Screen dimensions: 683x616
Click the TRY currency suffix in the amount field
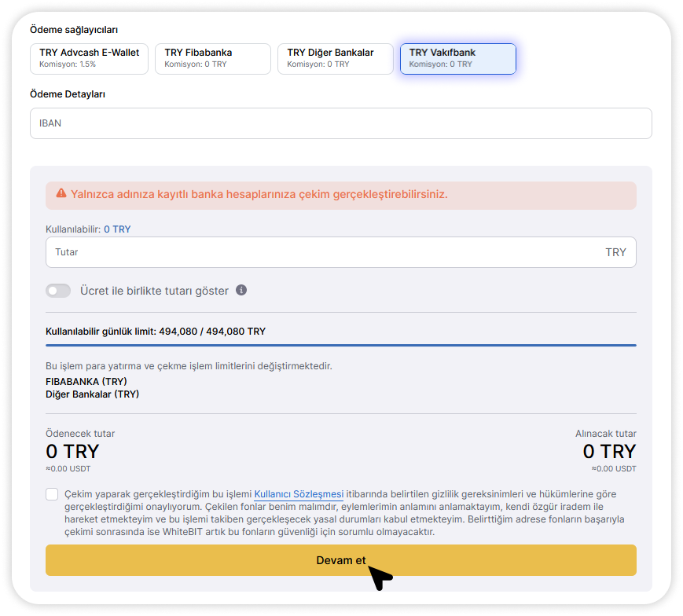pyautogui.click(x=615, y=252)
